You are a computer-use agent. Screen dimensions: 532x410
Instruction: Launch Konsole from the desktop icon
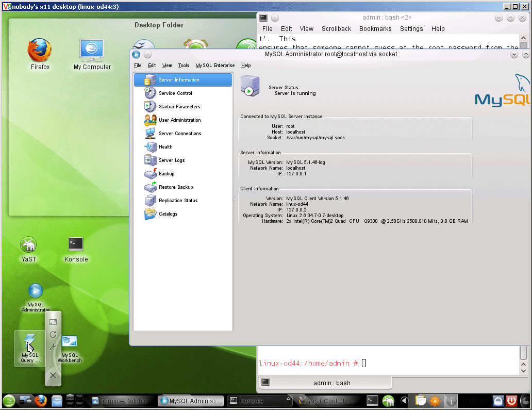point(76,250)
